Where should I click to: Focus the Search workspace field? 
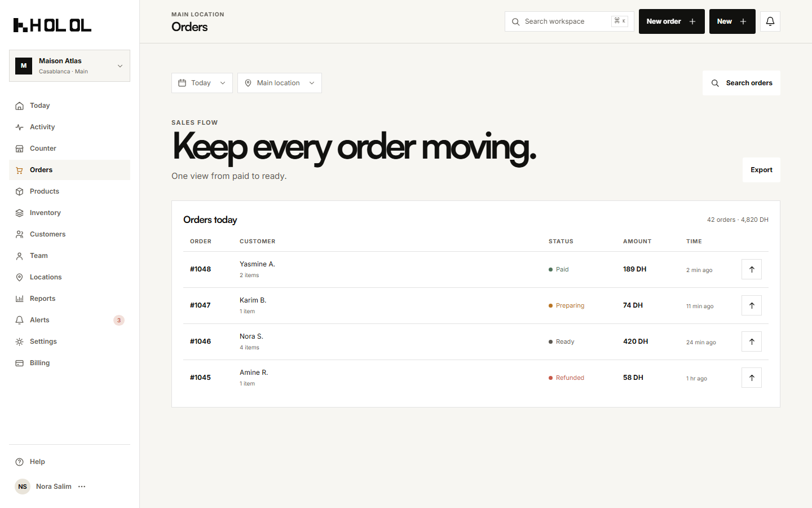click(x=570, y=21)
